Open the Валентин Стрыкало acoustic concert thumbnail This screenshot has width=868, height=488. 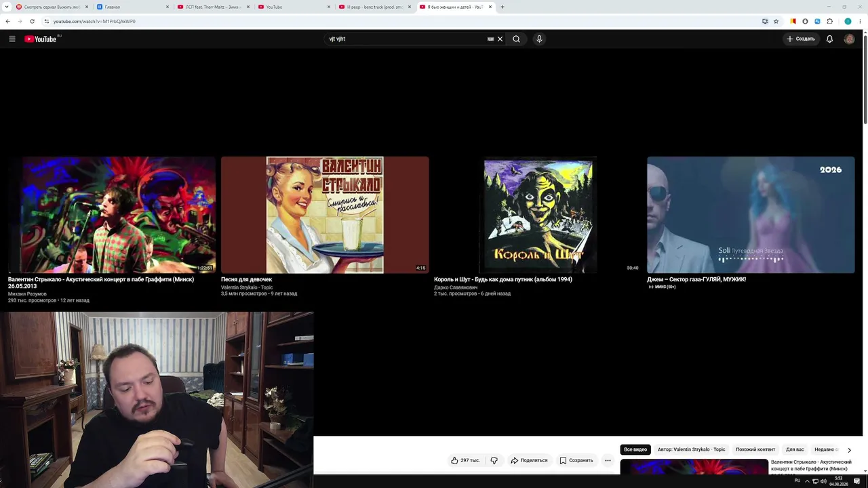point(112,215)
